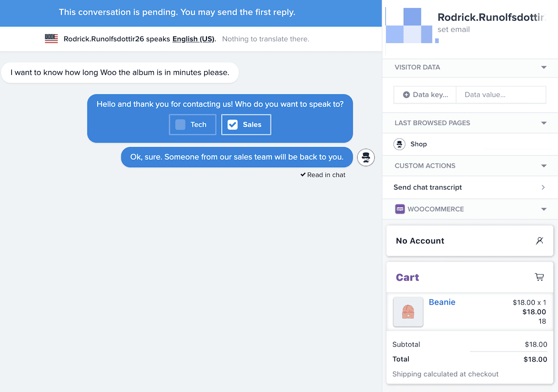Collapse the WooCommerce section

point(544,209)
